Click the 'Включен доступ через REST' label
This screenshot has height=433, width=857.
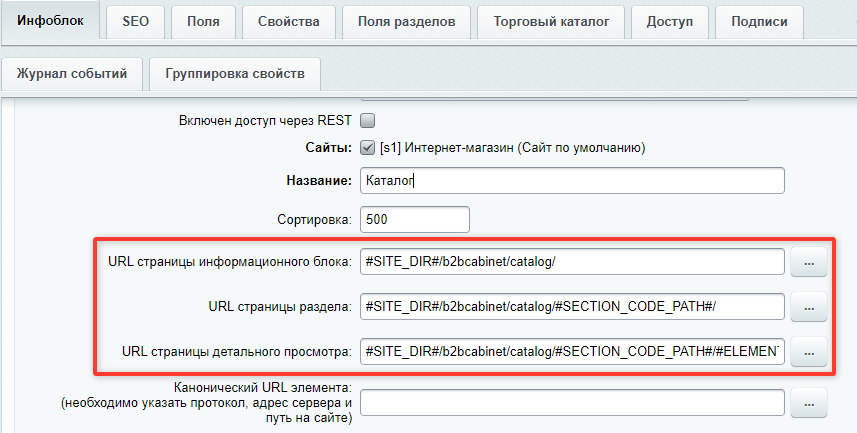coord(265,121)
